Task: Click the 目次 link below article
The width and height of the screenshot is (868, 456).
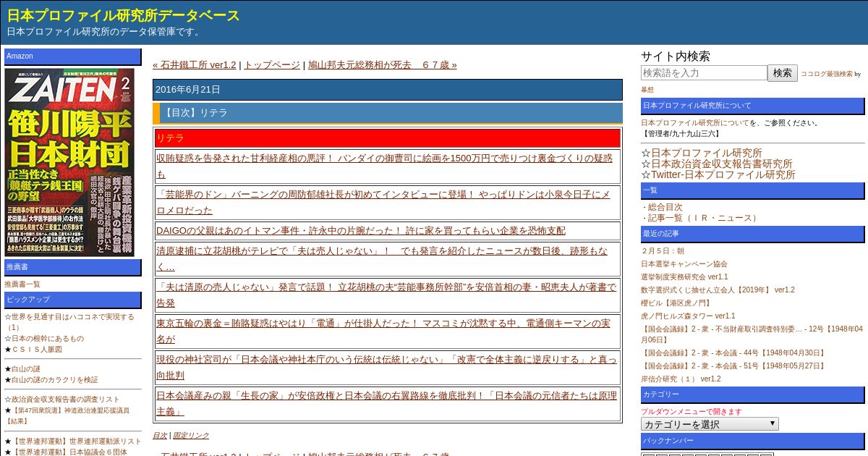Action: click(160, 435)
